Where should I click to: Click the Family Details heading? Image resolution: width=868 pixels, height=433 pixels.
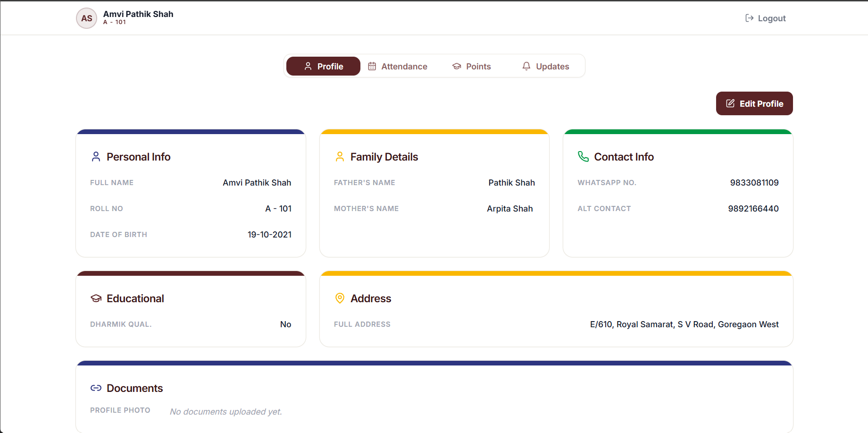(x=384, y=157)
